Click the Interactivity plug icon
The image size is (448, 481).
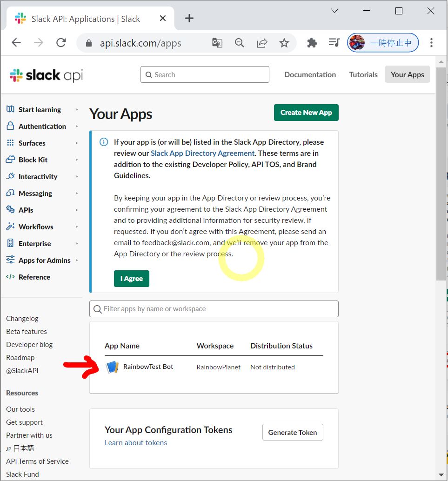tap(10, 176)
